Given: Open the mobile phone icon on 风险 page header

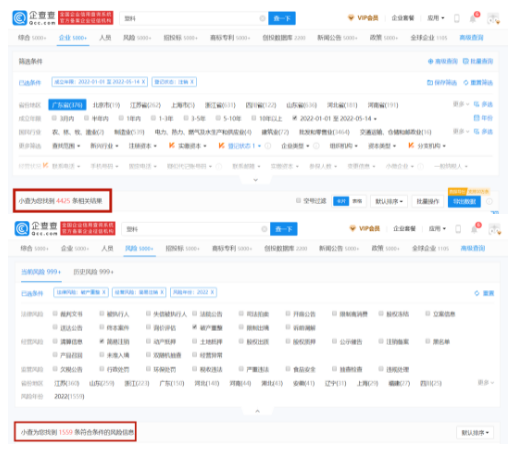Looking at the screenshot, I should [458, 229].
